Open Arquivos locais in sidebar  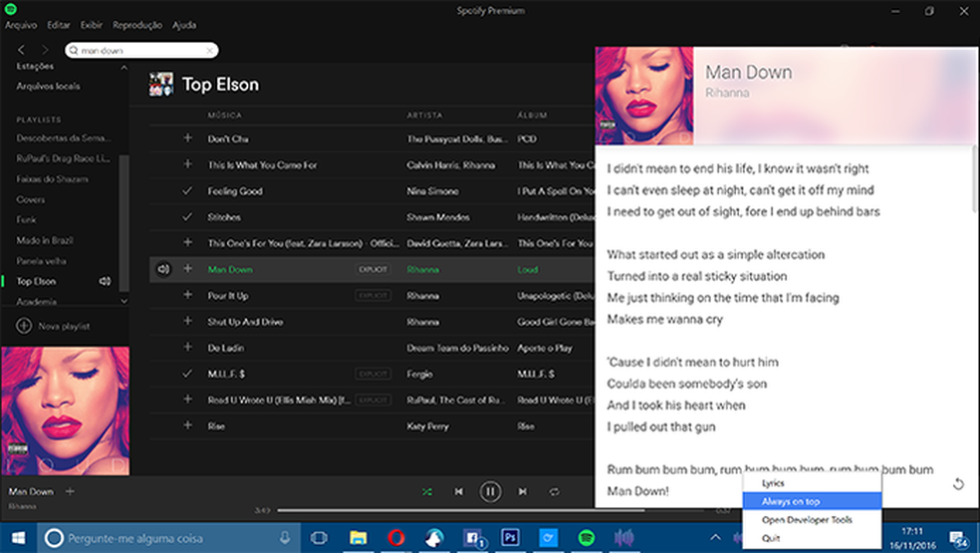(x=48, y=87)
